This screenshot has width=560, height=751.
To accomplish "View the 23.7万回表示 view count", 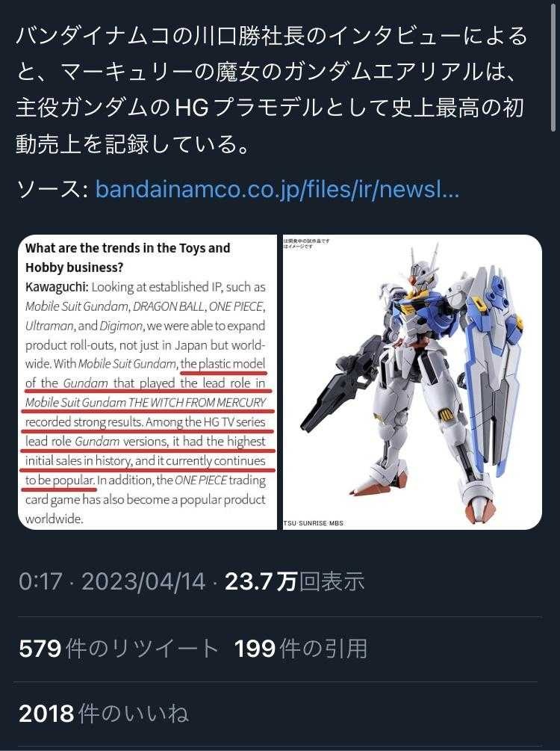I will click(295, 581).
